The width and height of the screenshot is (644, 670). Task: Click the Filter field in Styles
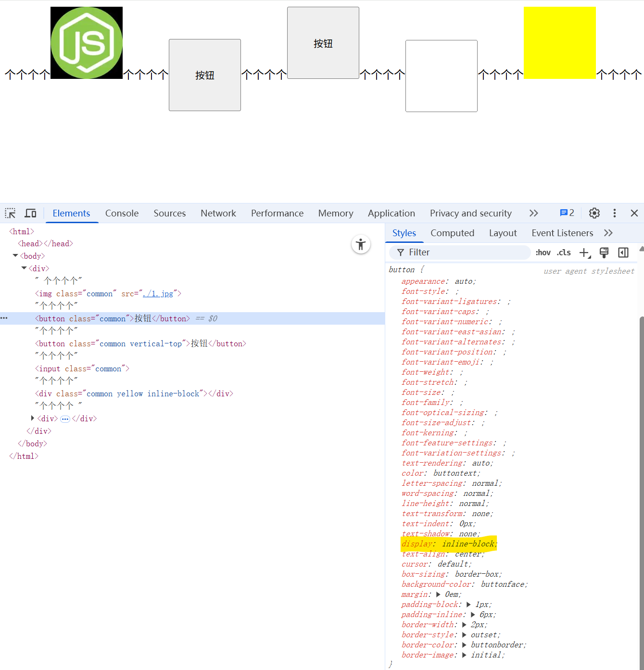(x=460, y=253)
